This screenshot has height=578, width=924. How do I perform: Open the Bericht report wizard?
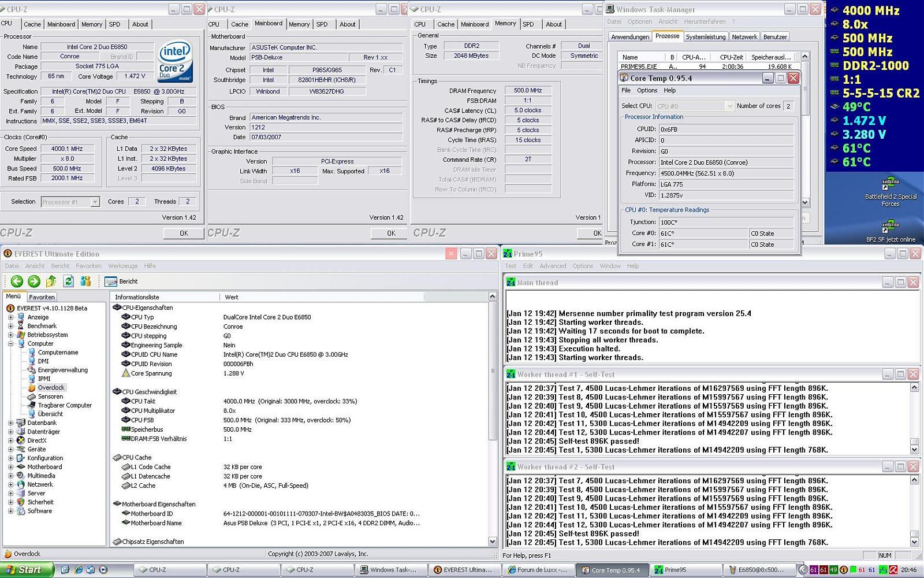[x=122, y=281]
